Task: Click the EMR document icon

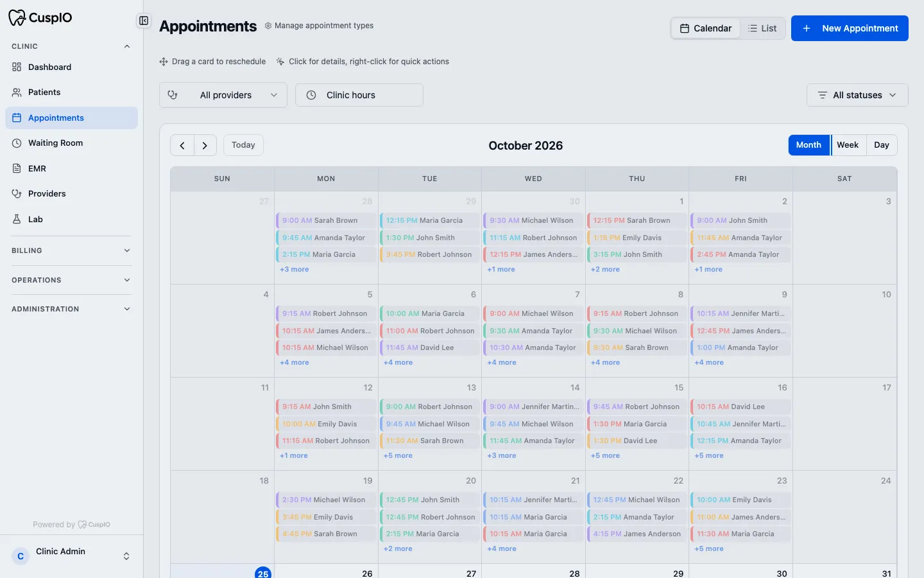Action: point(17,168)
